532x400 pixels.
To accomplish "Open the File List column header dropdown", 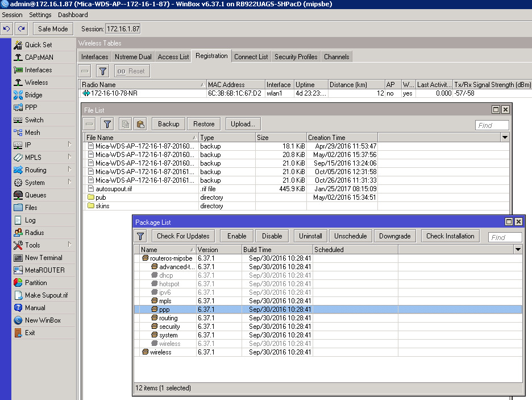I will coord(505,137).
